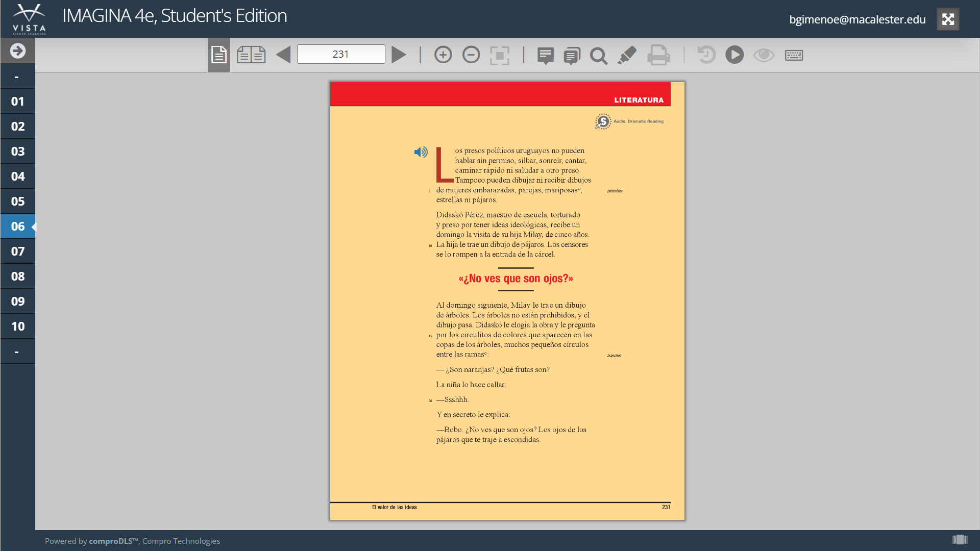Zoom out with the minus icon
The width and height of the screenshot is (980, 551).
click(x=471, y=55)
